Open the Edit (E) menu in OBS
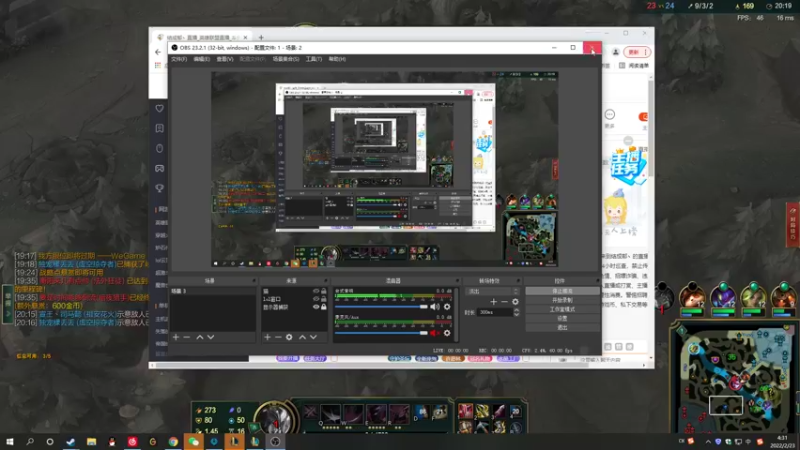 (202, 59)
